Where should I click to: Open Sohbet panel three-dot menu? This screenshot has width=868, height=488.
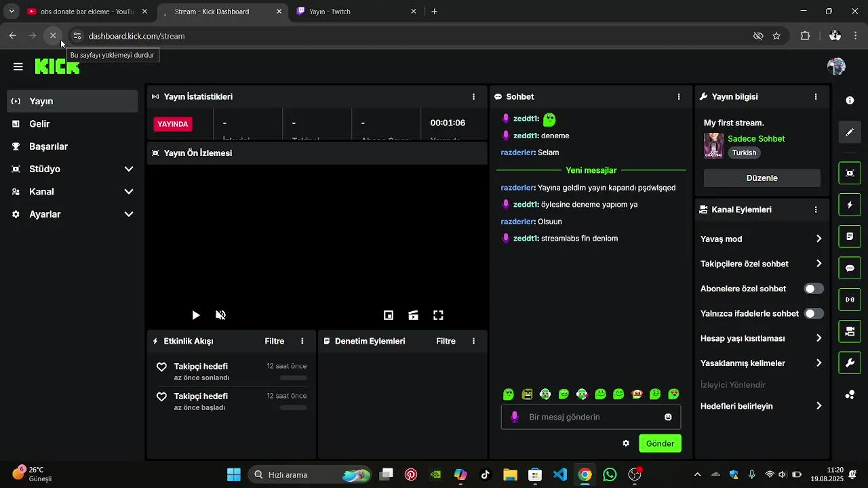(679, 97)
